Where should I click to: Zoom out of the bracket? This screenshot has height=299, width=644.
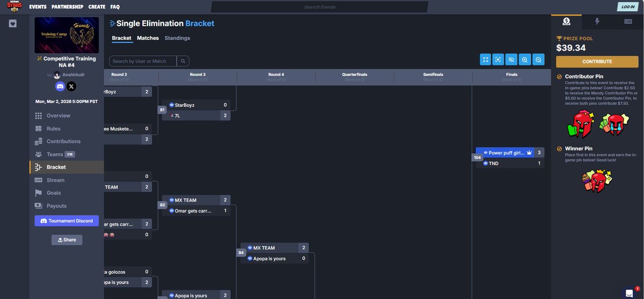tap(538, 60)
